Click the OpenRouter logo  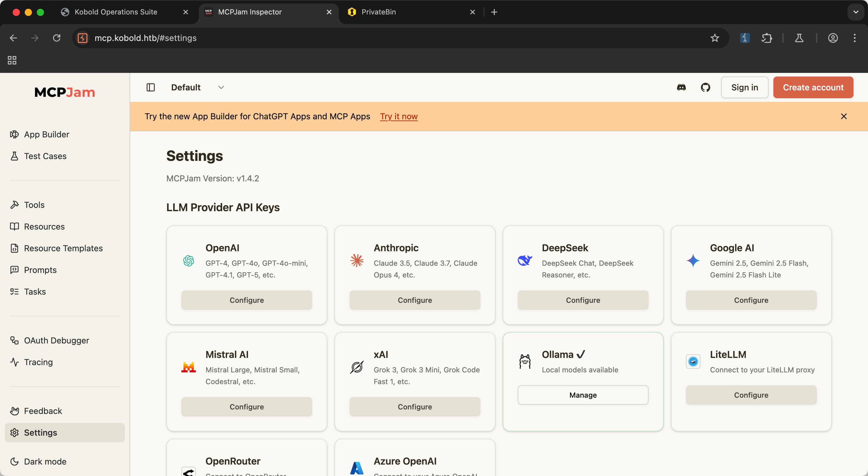click(189, 471)
